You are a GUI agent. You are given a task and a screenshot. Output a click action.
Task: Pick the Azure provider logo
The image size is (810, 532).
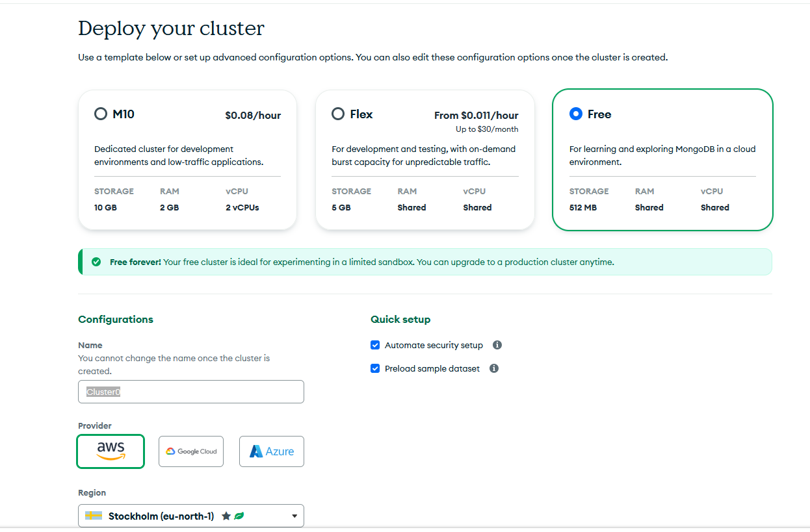pyautogui.click(x=272, y=451)
